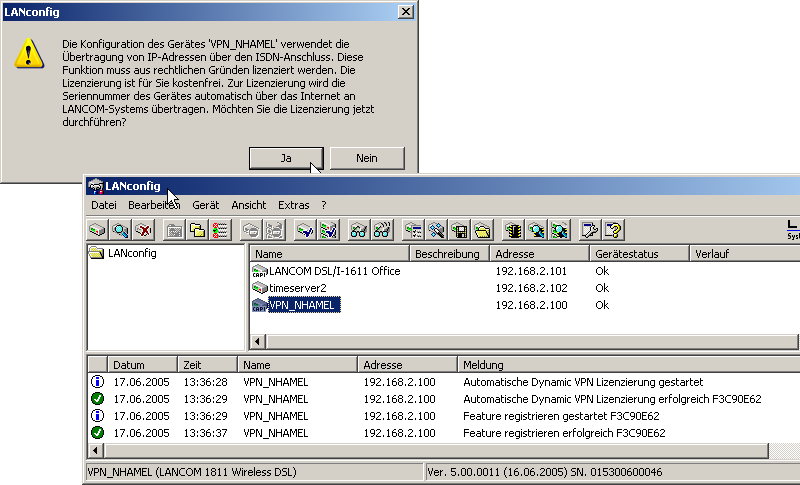Open the Extras menu

click(x=293, y=205)
